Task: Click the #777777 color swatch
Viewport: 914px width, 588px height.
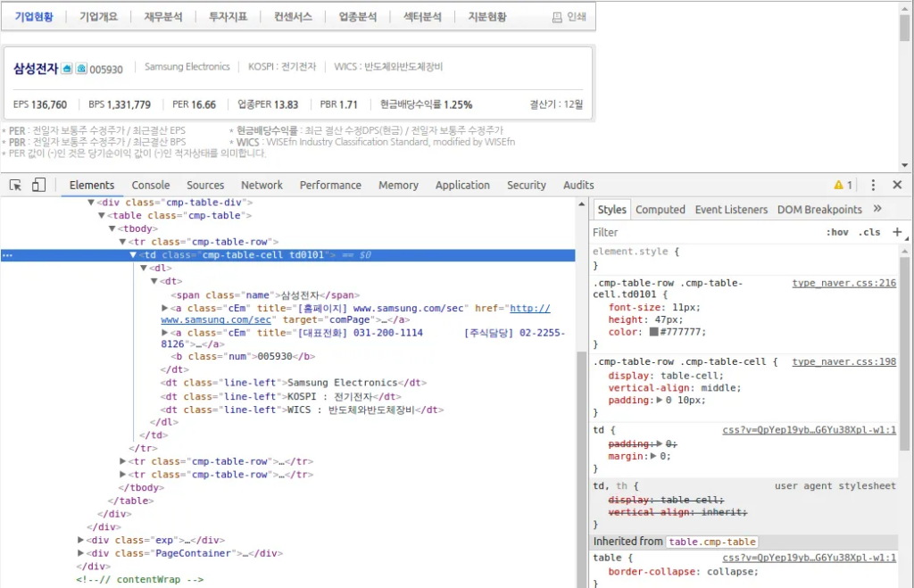Action: pos(653,332)
